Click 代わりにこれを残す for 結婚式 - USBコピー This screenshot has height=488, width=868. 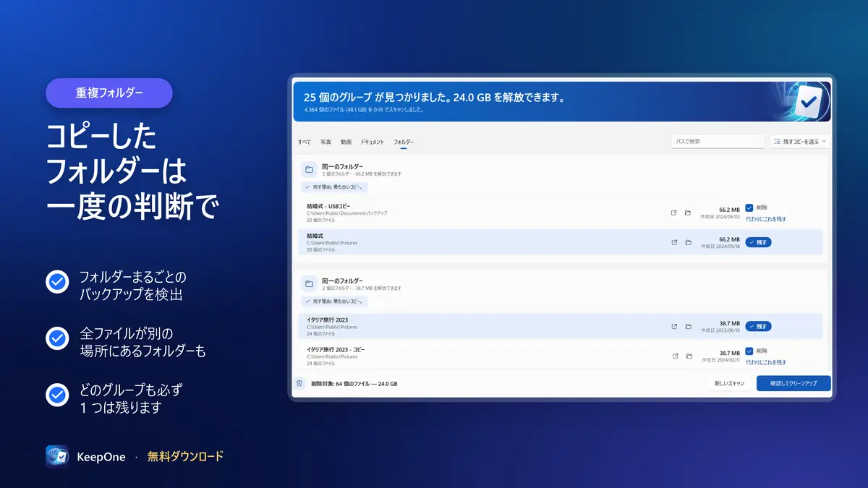[x=766, y=219]
